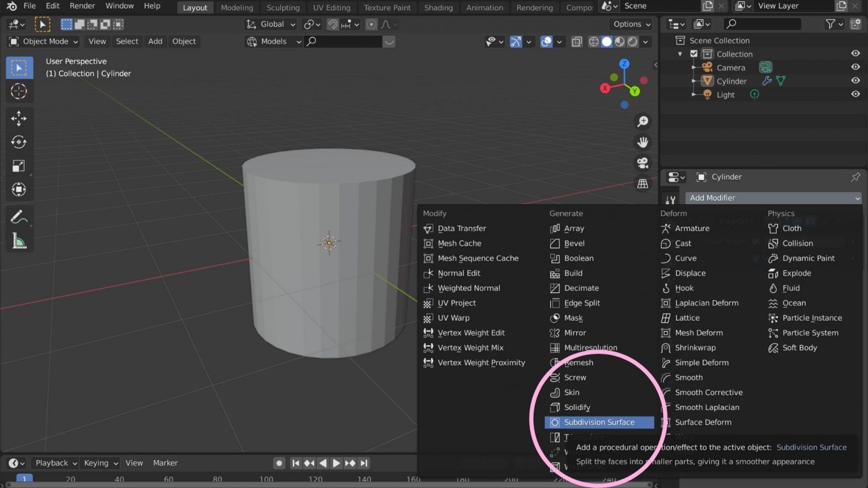Select the Transform tool

[19, 189]
